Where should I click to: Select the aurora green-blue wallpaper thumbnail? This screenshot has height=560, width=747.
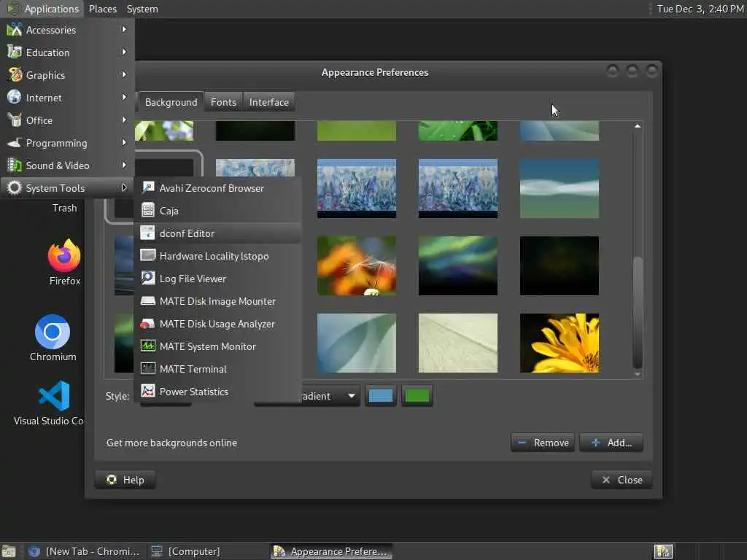click(458, 265)
